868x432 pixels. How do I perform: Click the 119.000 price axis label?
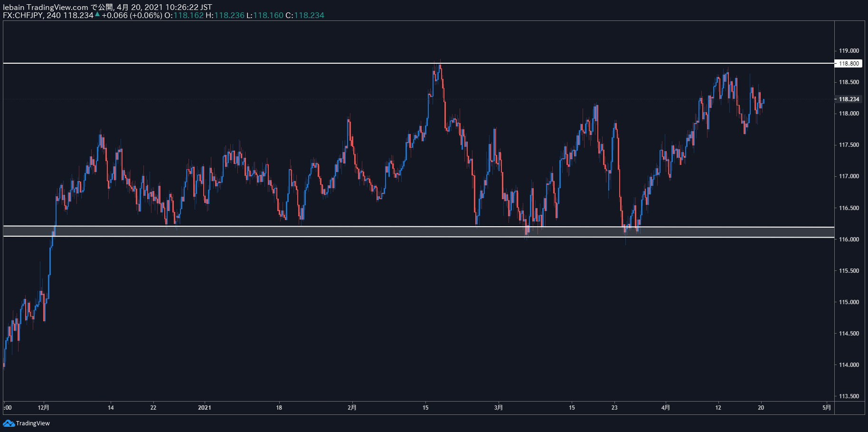849,51
